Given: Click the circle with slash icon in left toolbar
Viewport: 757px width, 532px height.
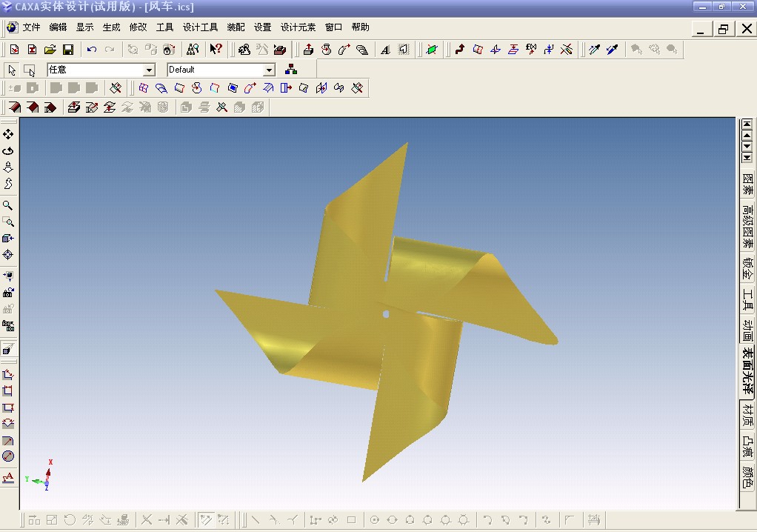Looking at the screenshot, I should pos(8,456).
